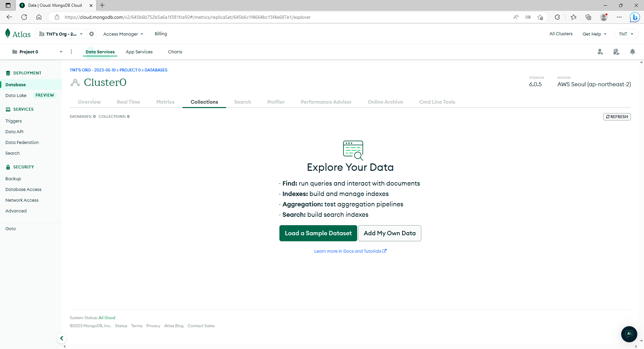The width and height of the screenshot is (644, 349).
Task: Click the Atlas leaf logo
Action: pyautogui.click(x=8, y=34)
